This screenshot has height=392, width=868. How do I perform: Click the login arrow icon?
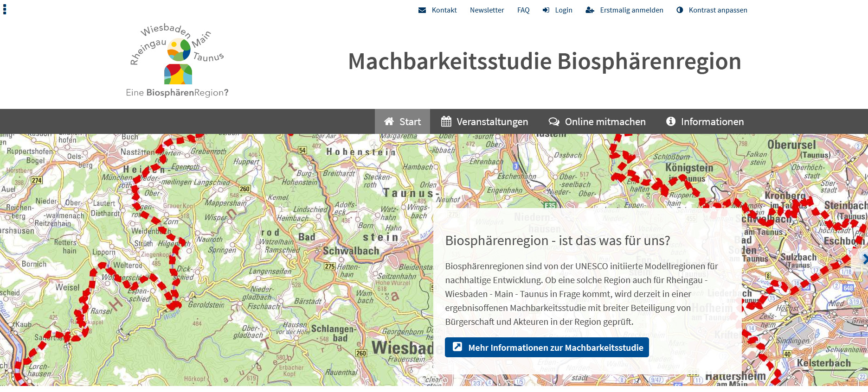pyautogui.click(x=546, y=10)
